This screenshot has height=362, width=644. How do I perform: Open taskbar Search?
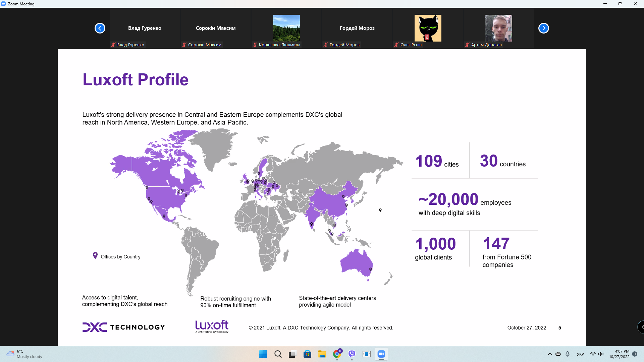click(x=278, y=354)
